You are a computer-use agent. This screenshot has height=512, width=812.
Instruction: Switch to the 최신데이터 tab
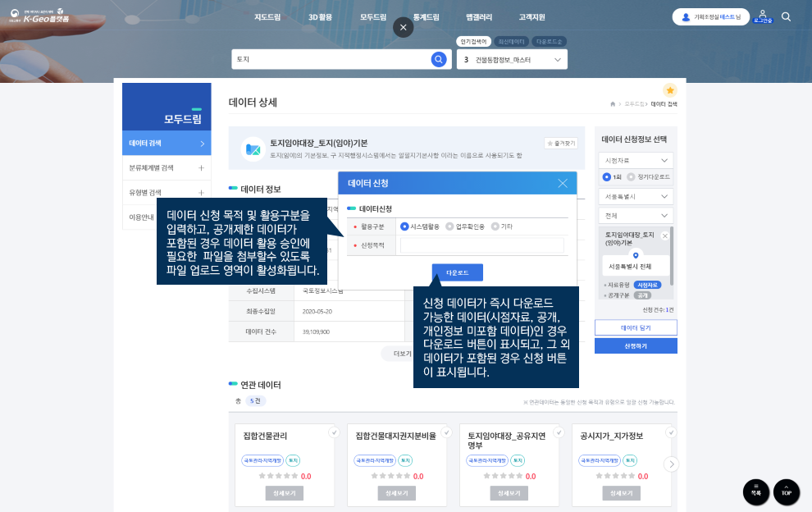point(511,41)
